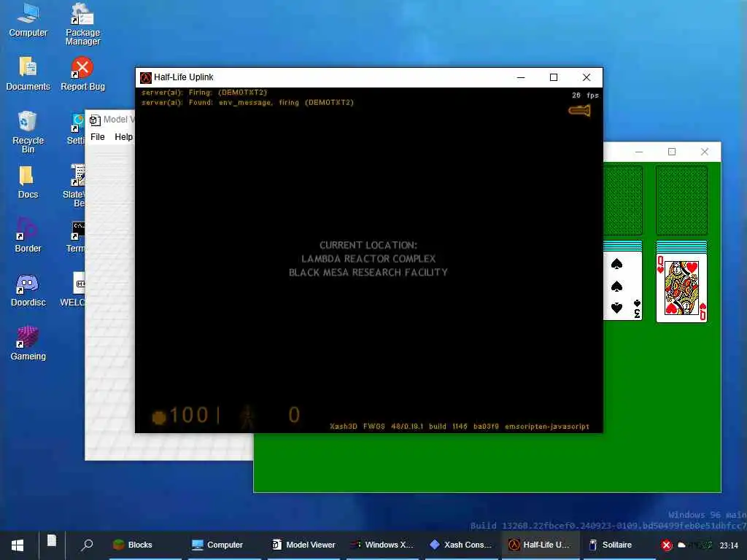Switch to Blocks in the taskbar

click(x=145, y=545)
